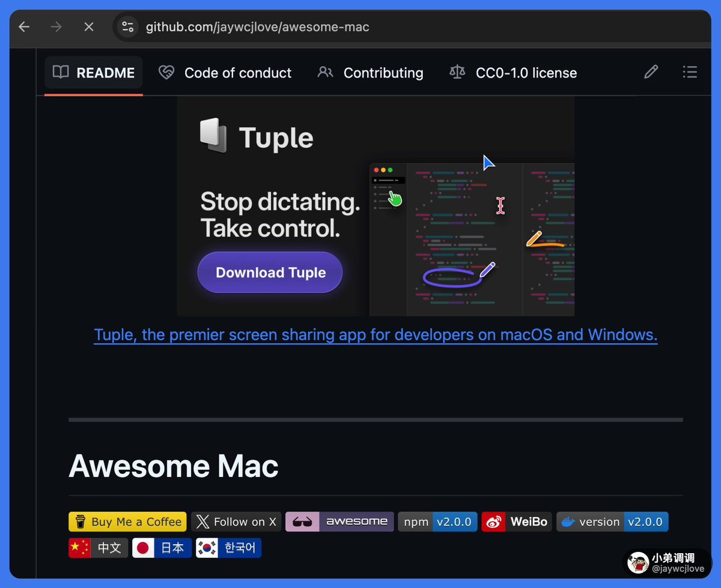Go back with the browser back arrow
This screenshot has width=721, height=588.
pos(24,27)
